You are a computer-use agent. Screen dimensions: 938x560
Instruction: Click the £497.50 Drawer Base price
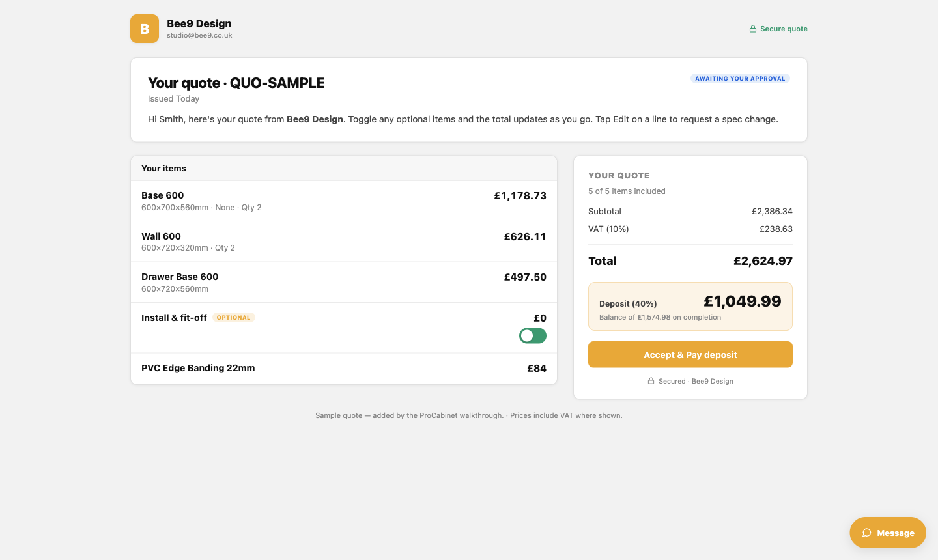[x=525, y=277]
